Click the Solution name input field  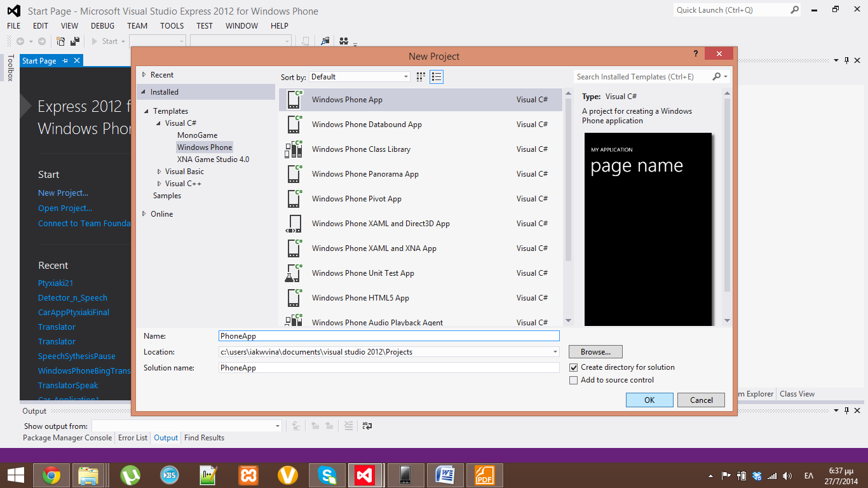(389, 368)
